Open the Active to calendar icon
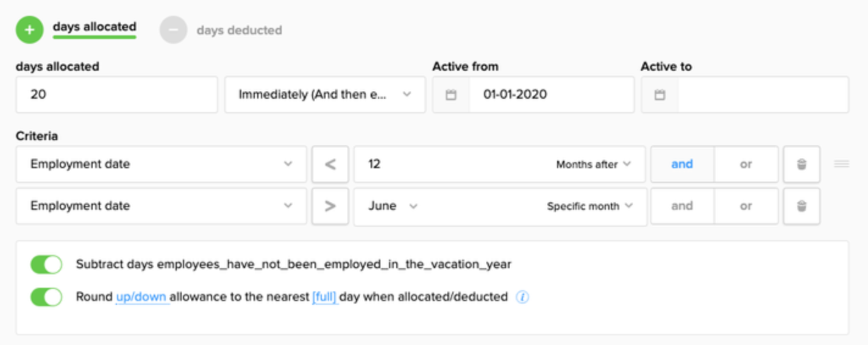This screenshot has height=345, width=868. click(x=660, y=95)
